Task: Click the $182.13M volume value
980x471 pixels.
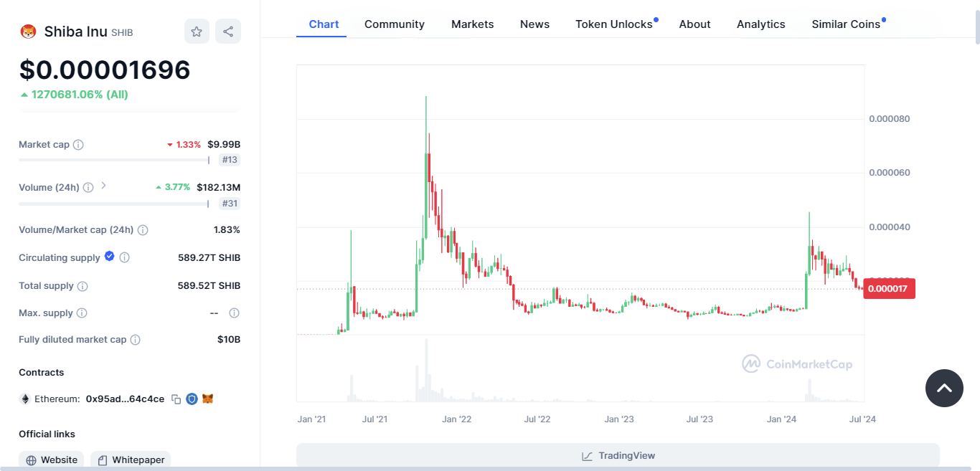Action: [219, 188]
